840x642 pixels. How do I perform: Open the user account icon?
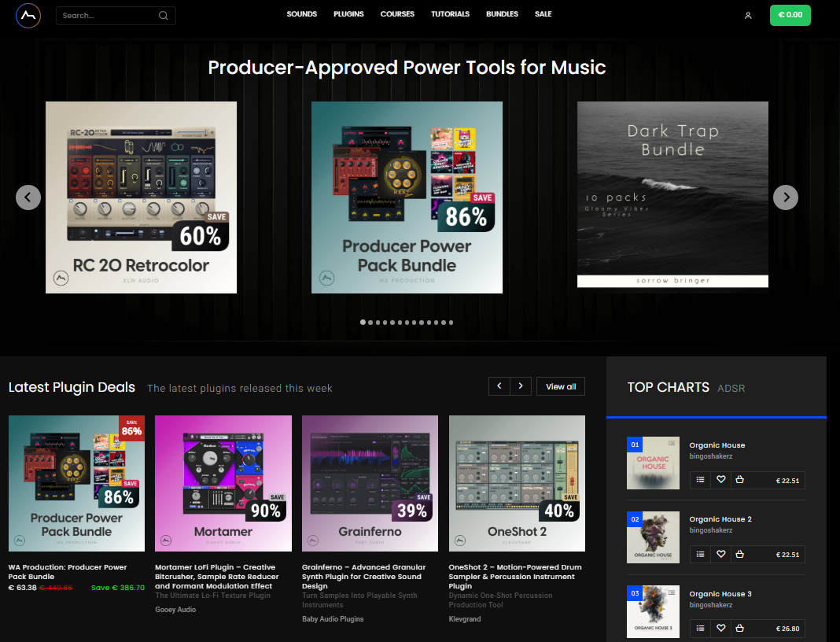coord(748,15)
